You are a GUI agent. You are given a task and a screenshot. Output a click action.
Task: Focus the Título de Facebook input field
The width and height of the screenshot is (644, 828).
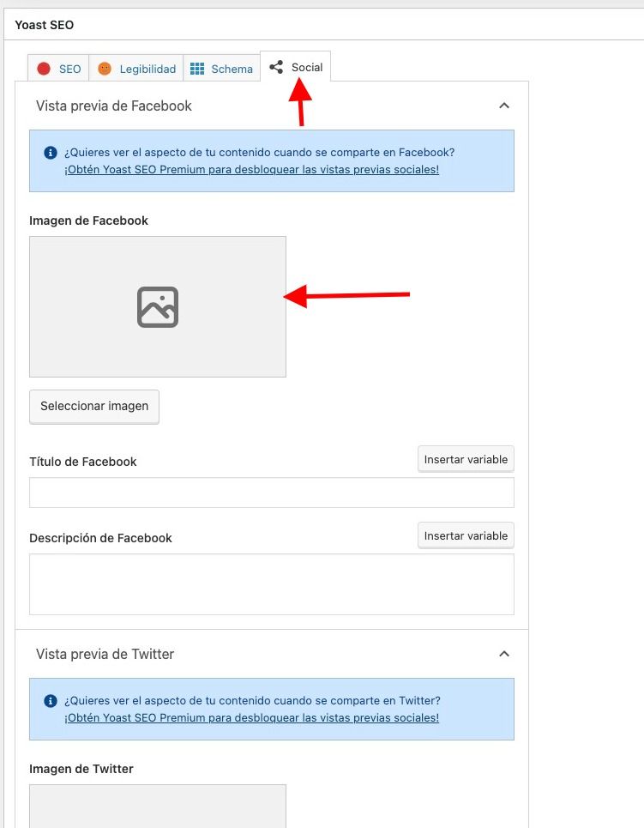(272, 493)
